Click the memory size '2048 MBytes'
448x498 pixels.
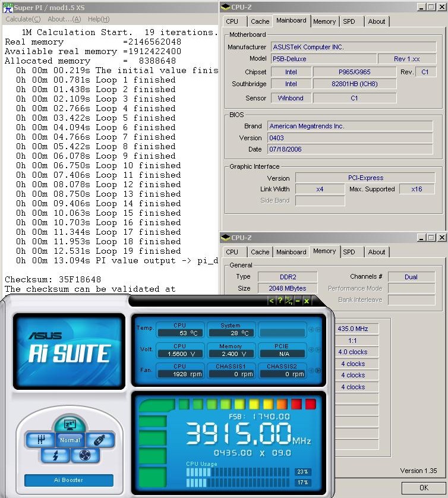pos(288,288)
